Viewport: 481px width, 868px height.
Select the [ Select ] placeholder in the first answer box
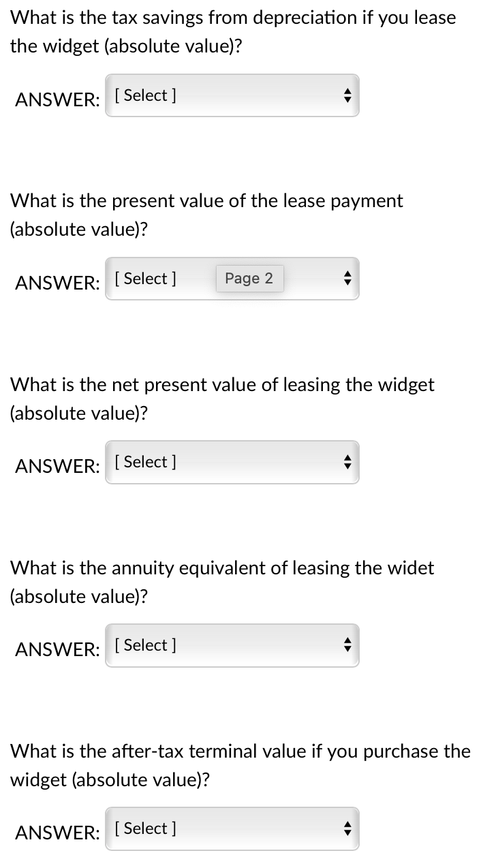pos(144,95)
